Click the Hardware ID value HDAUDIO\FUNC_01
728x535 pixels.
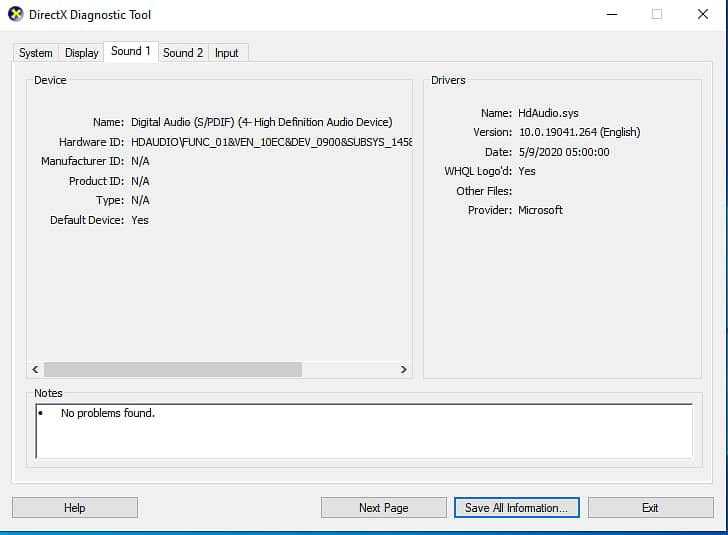click(271, 142)
